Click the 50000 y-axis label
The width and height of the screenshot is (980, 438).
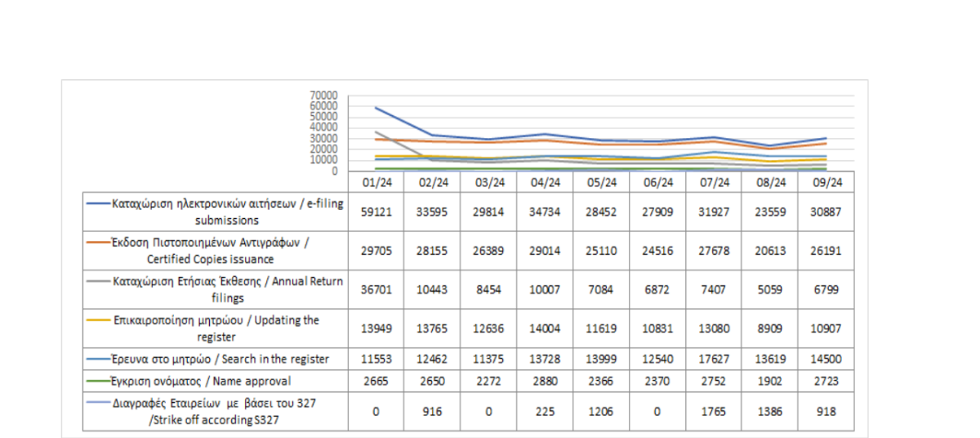pyautogui.click(x=325, y=117)
